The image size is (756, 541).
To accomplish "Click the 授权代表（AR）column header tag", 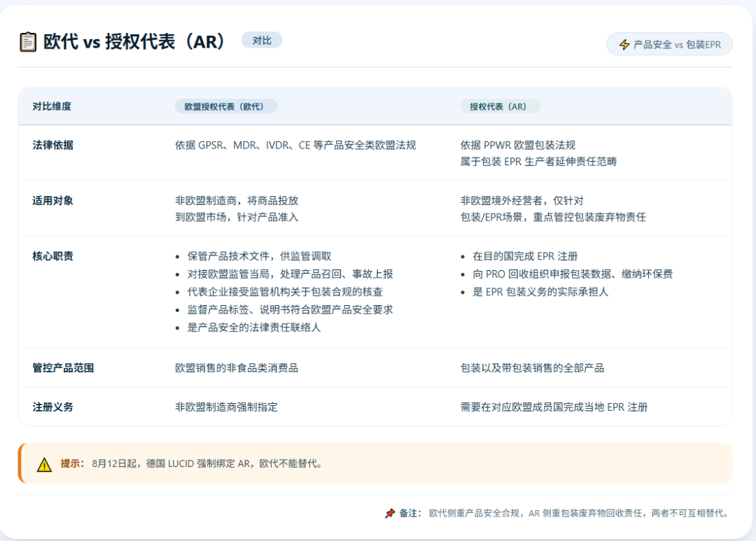I will click(500, 106).
